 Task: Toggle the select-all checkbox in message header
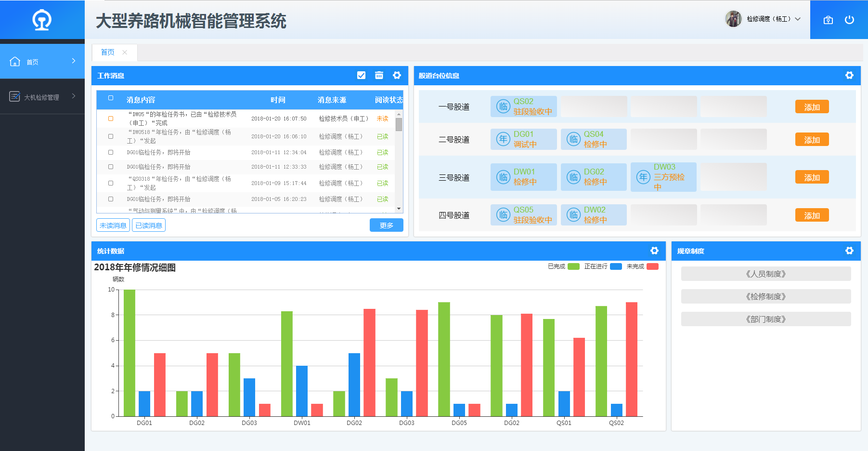pyautogui.click(x=111, y=98)
